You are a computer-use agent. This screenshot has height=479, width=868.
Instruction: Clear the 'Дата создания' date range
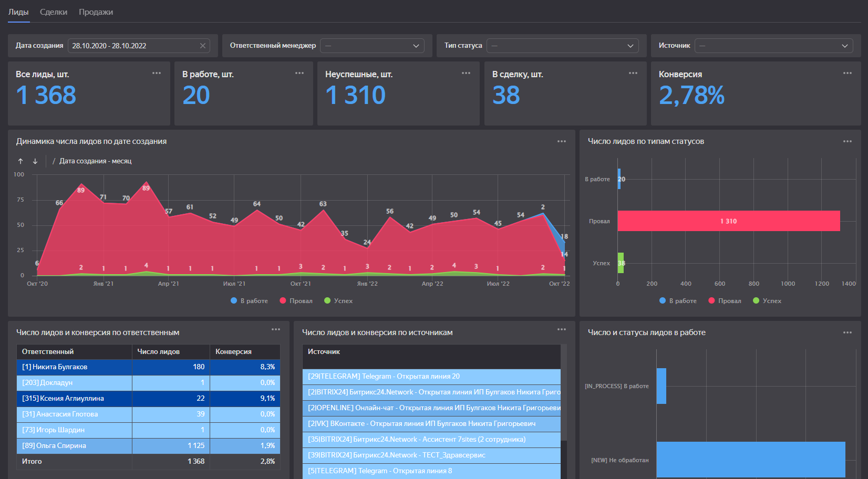pyautogui.click(x=203, y=46)
